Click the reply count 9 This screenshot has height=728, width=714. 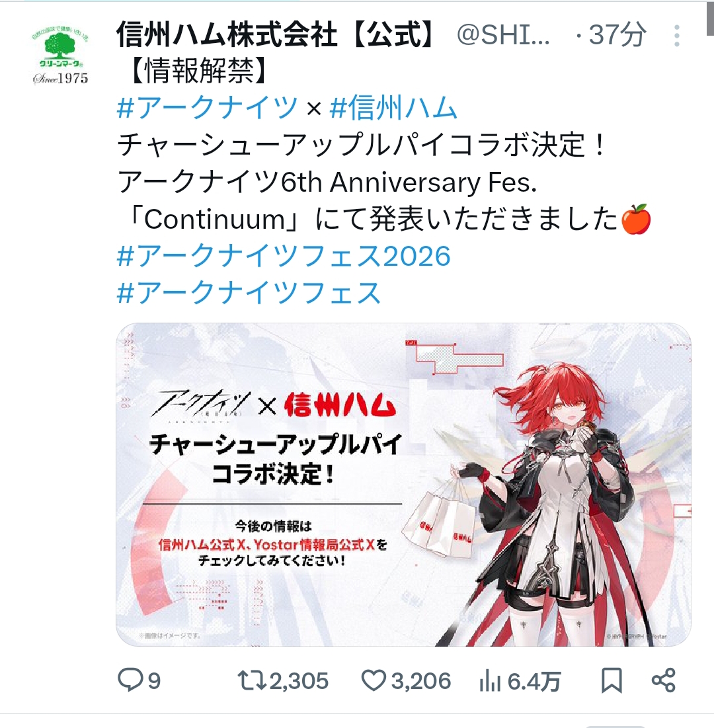pyautogui.click(x=154, y=681)
